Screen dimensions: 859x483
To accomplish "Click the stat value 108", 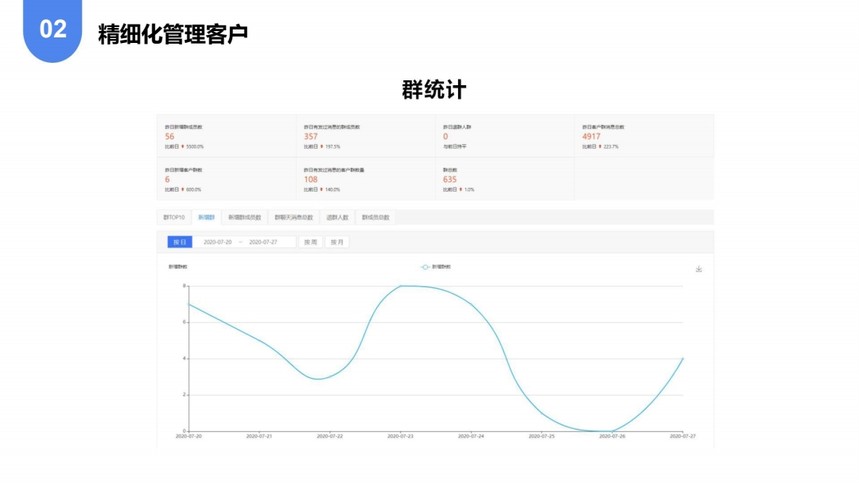I will [x=311, y=179].
